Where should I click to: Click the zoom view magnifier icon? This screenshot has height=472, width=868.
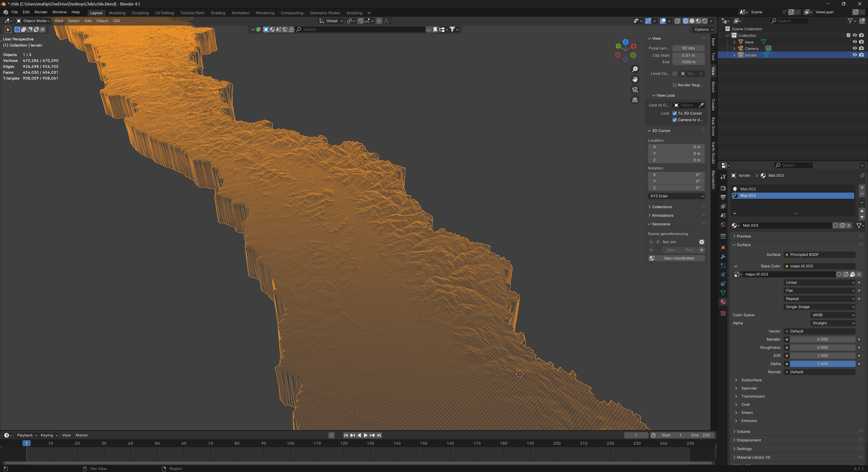pyautogui.click(x=635, y=69)
